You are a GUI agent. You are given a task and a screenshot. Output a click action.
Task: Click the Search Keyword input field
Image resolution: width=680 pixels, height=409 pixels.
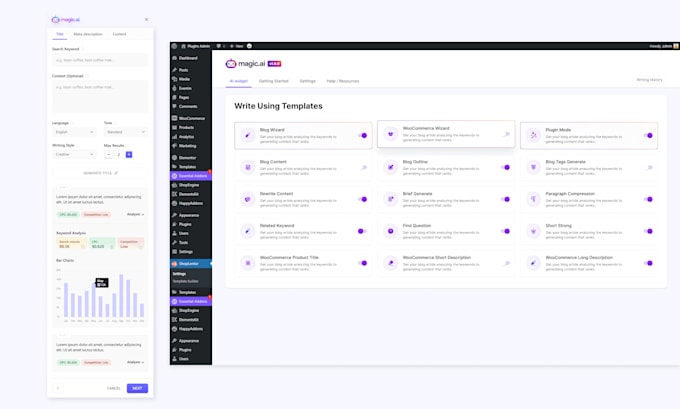[x=100, y=60]
